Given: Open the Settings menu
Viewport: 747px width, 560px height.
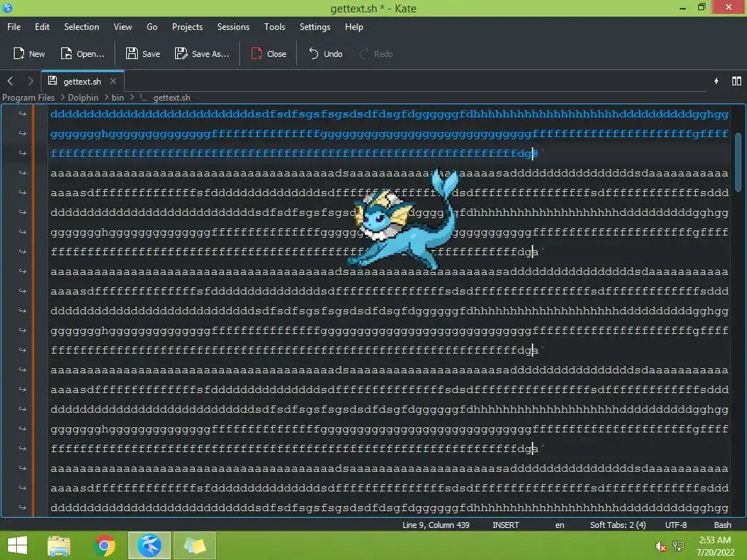Looking at the screenshot, I should pos(315,27).
